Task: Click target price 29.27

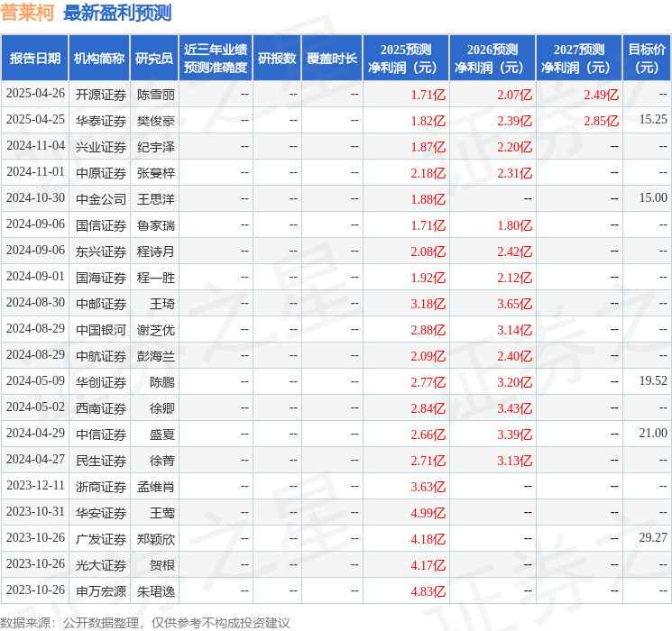Action: point(653,537)
